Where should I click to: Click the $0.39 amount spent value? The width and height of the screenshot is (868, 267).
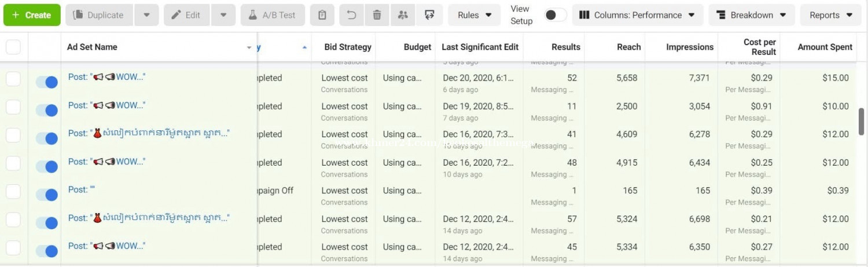point(838,191)
